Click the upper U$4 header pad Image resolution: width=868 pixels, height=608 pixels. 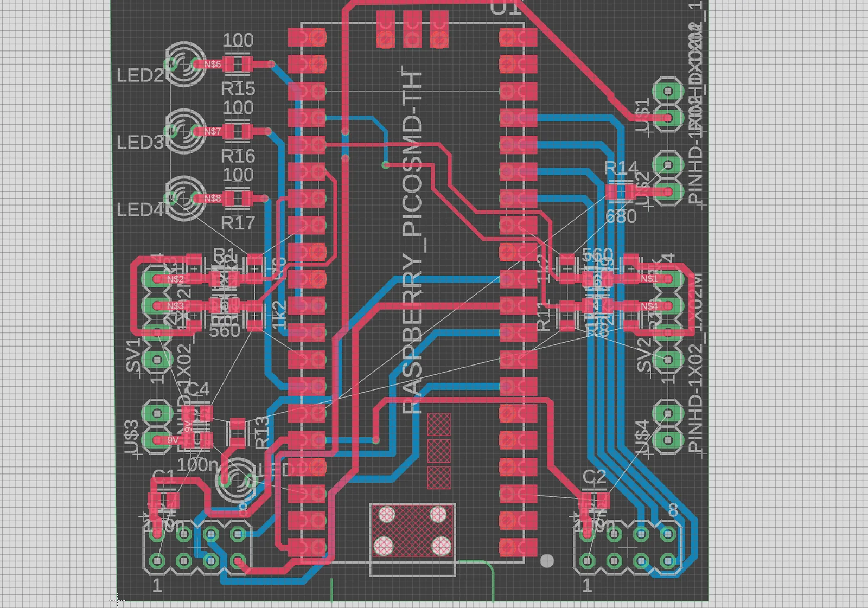pos(668,413)
